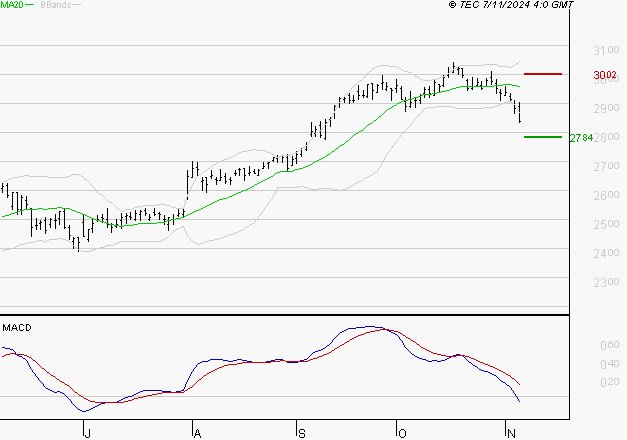Click the green 2784 support value
The image size is (627, 440).
[581, 138]
